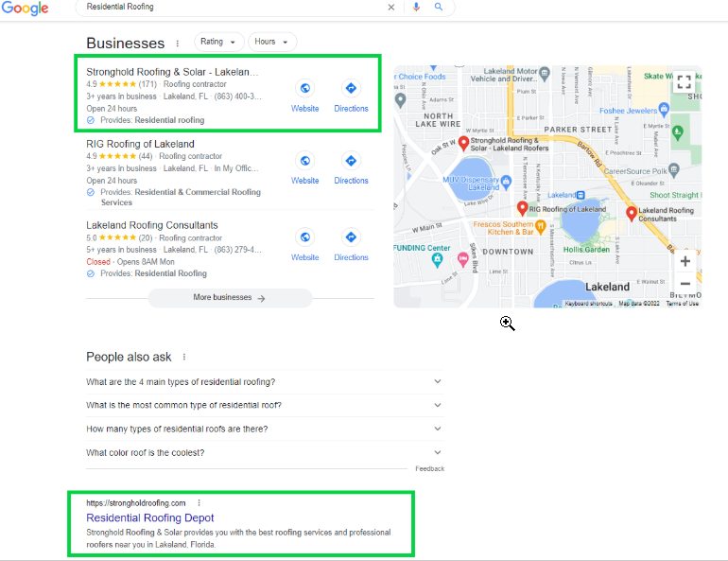728x561 pixels.
Task: Zoom in on the map
Action: point(685,261)
